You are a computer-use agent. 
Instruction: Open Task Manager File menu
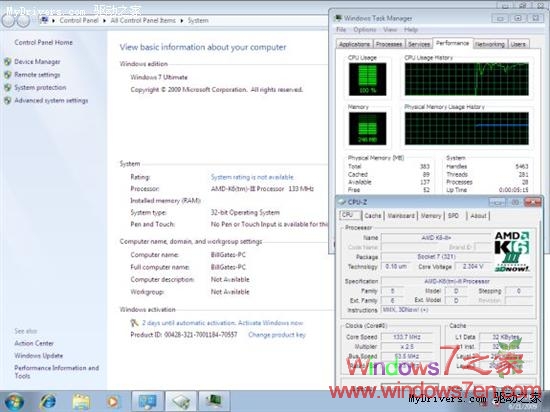(341, 30)
